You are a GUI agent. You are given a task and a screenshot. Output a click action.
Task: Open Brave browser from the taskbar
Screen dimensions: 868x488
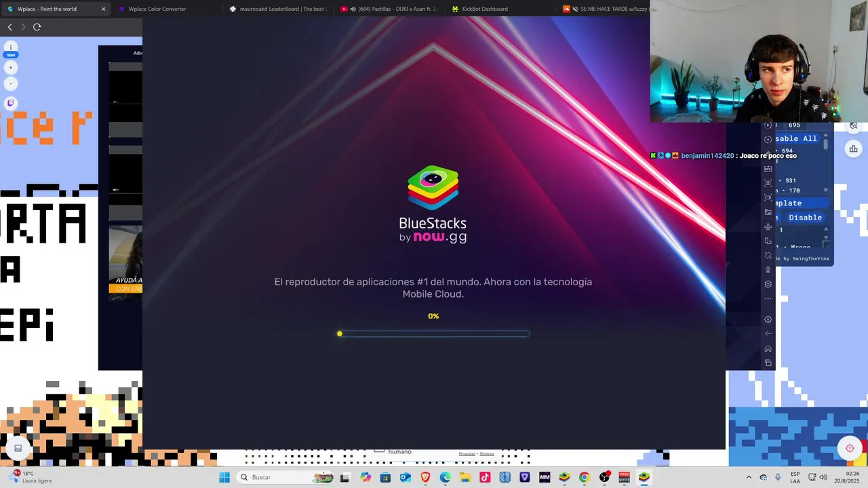point(425,477)
